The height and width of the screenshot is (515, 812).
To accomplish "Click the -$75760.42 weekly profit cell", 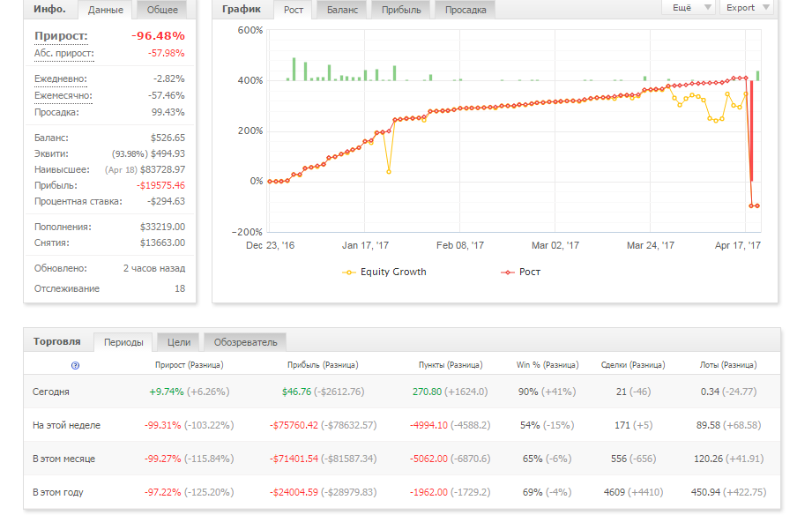I will (x=294, y=425).
